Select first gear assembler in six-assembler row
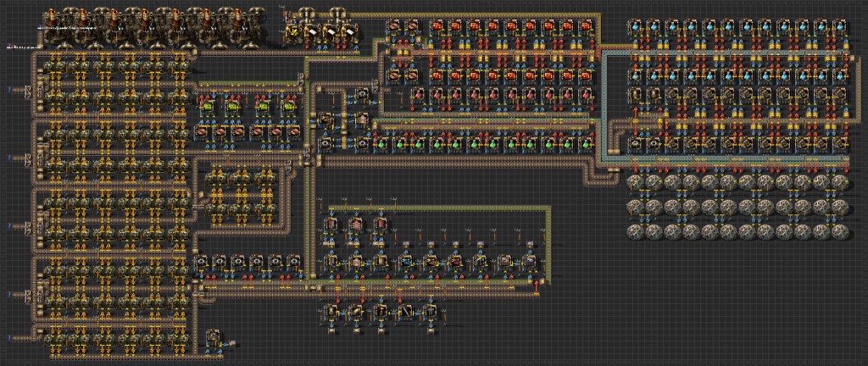Screen dimensions: 868x366 tap(201, 260)
